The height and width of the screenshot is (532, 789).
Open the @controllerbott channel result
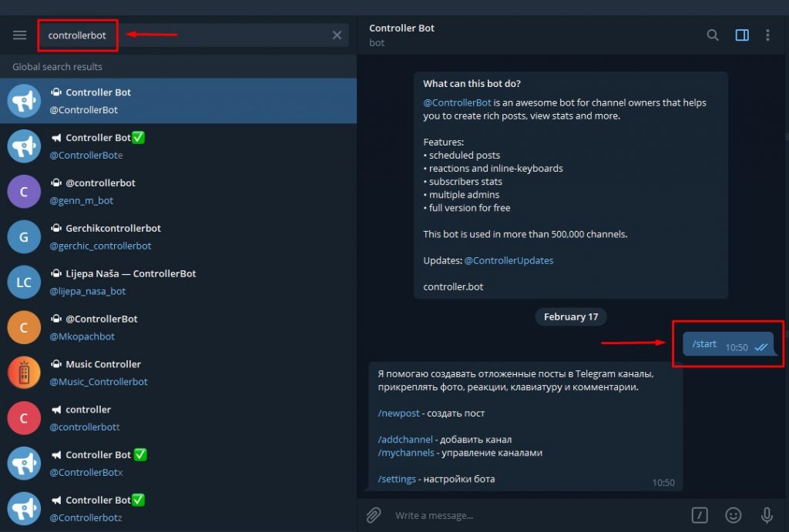click(x=178, y=418)
